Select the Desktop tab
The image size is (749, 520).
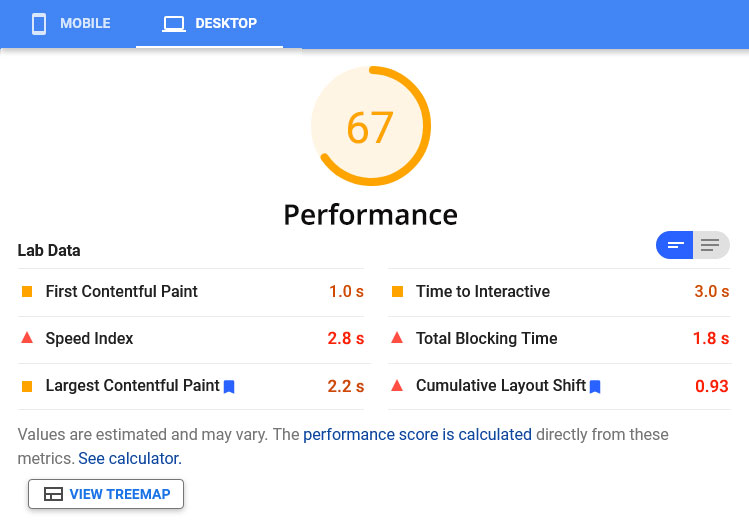pos(210,23)
